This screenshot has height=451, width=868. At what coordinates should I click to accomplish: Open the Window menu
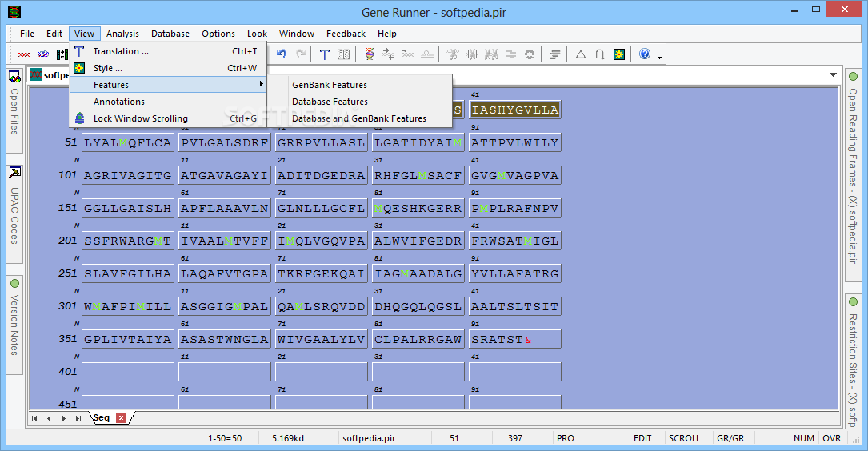(x=297, y=34)
